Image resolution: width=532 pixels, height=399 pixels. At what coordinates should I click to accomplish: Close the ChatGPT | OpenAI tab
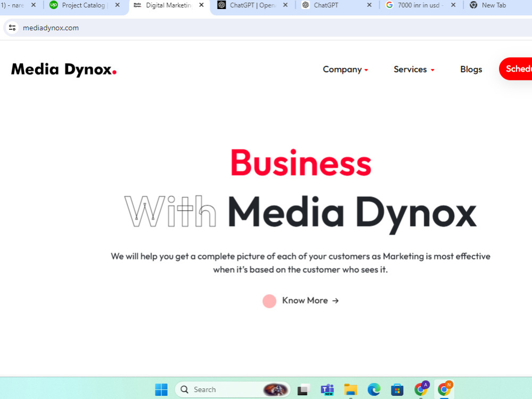[285, 5]
